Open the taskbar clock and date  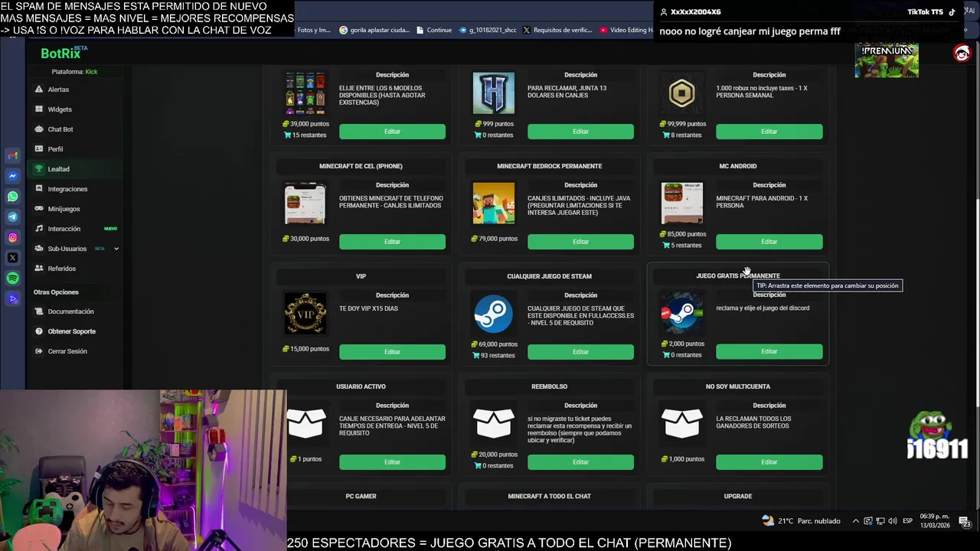click(x=935, y=521)
